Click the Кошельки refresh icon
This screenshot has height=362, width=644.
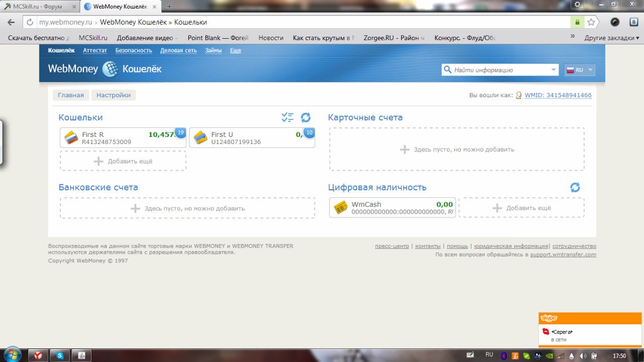pyautogui.click(x=305, y=118)
